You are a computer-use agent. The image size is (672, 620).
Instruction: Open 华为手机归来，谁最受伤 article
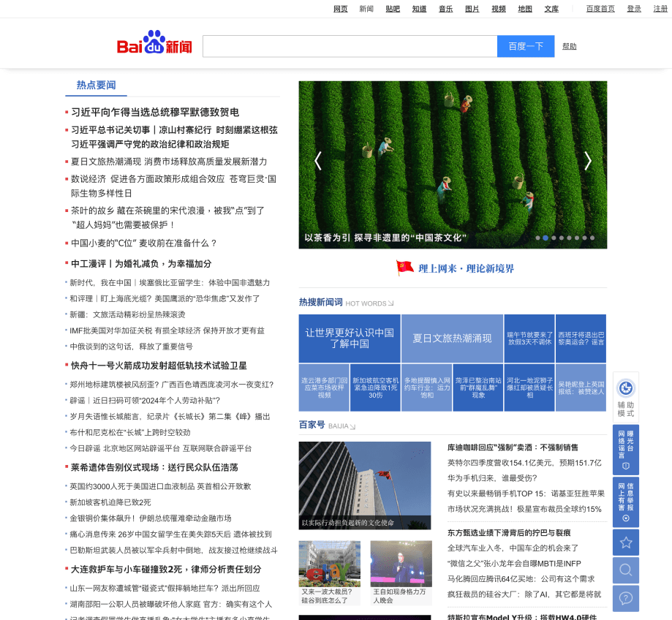tap(492, 478)
